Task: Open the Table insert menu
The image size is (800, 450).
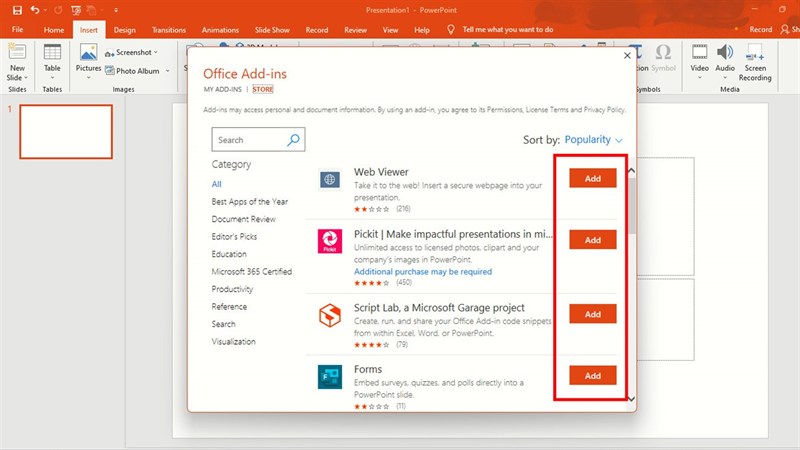Action: point(52,62)
